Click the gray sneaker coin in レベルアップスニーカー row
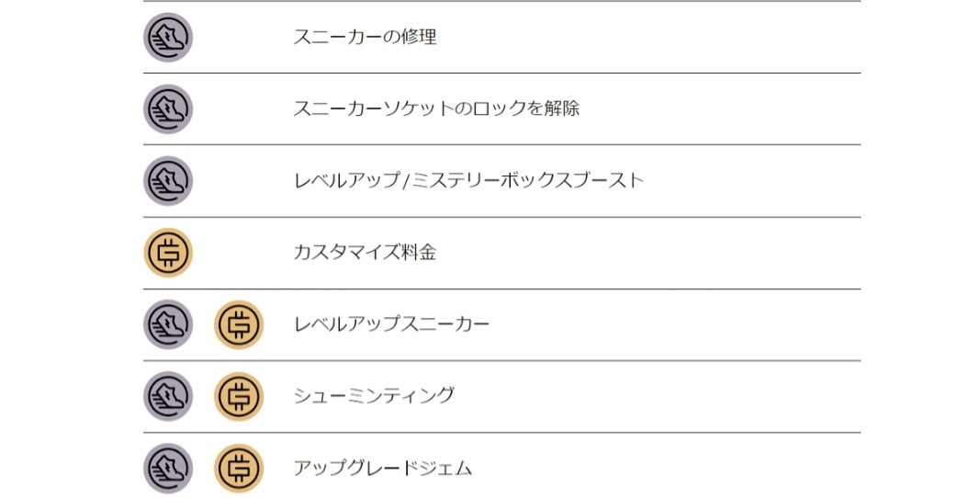Viewport: 980px width, 498px height. [x=167, y=324]
